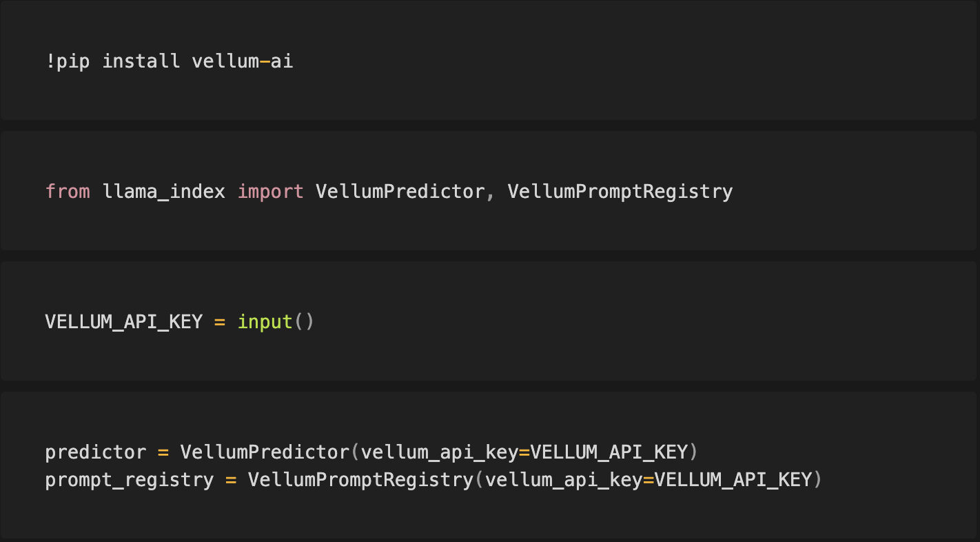Click the "VELLUM_API_KEY" variable being assigned from input
The height and width of the screenshot is (542, 980).
click(x=124, y=322)
